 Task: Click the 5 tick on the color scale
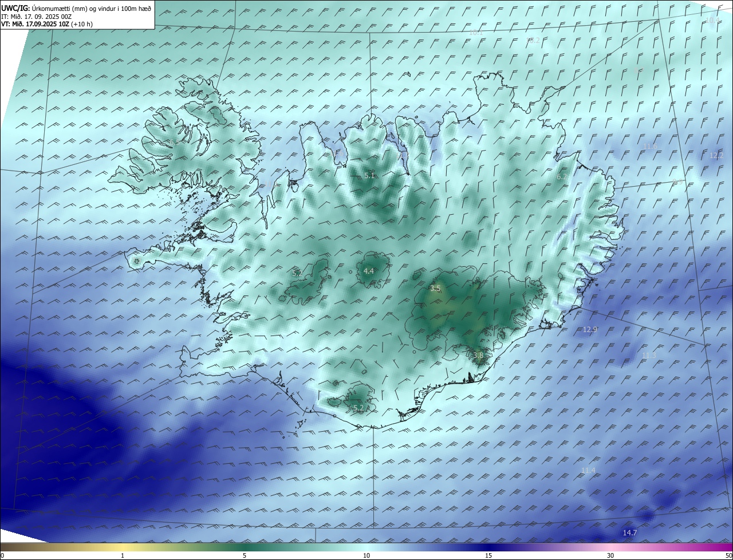click(x=245, y=555)
